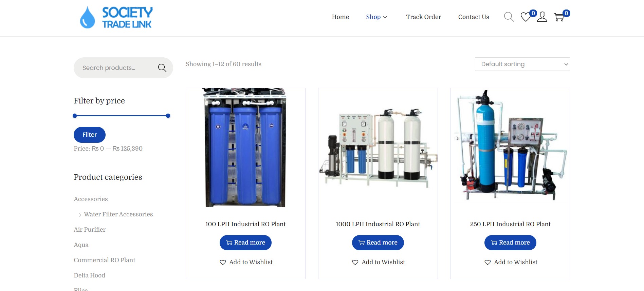Submit product search with magnifier icon
The image size is (644, 291).
(x=162, y=68)
